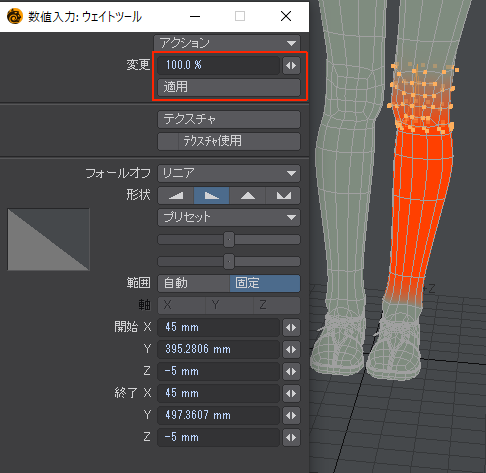Click the 開始 Z stepper arrows
Image resolution: width=486 pixels, height=473 pixels.
[x=291, y=372]
